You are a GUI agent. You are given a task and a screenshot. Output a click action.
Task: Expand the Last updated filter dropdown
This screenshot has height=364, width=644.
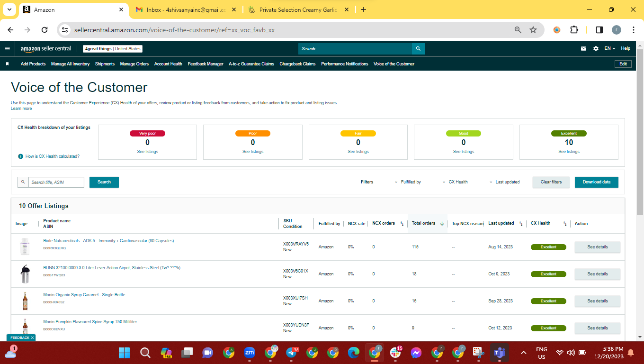504,182
